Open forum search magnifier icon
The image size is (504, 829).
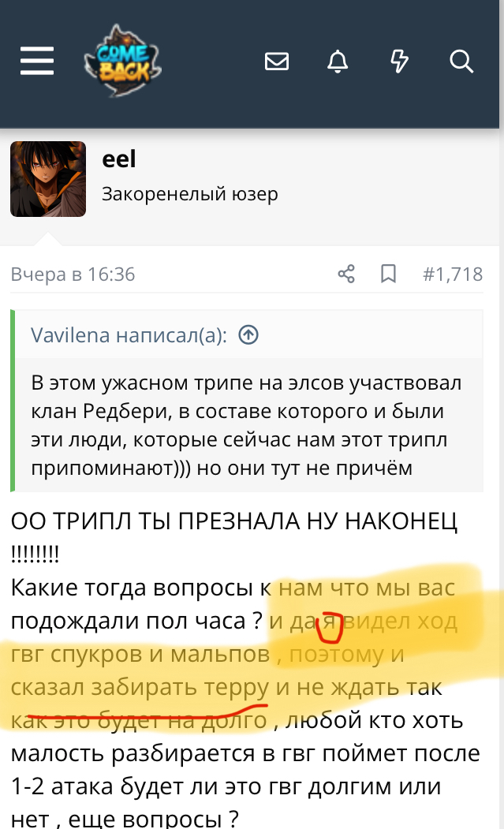pyautogui.click(x=461, y=62)
